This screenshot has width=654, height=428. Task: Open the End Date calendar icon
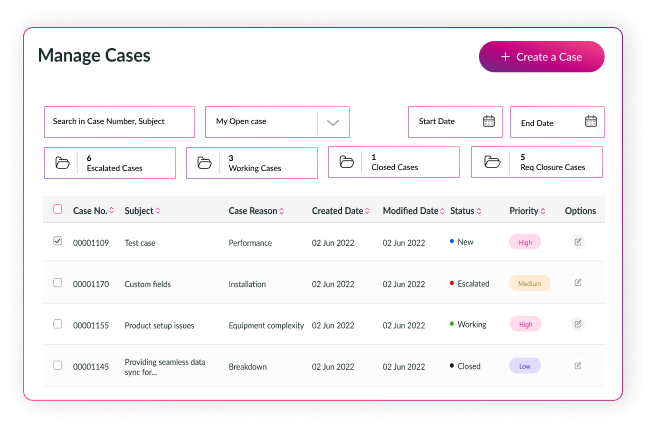click(x=591, y=122)
